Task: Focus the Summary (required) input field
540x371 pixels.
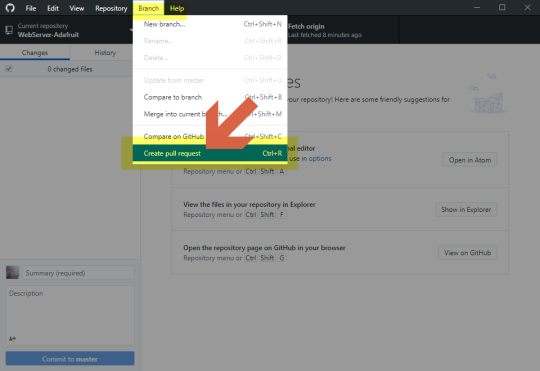Action: coord(78,273)
